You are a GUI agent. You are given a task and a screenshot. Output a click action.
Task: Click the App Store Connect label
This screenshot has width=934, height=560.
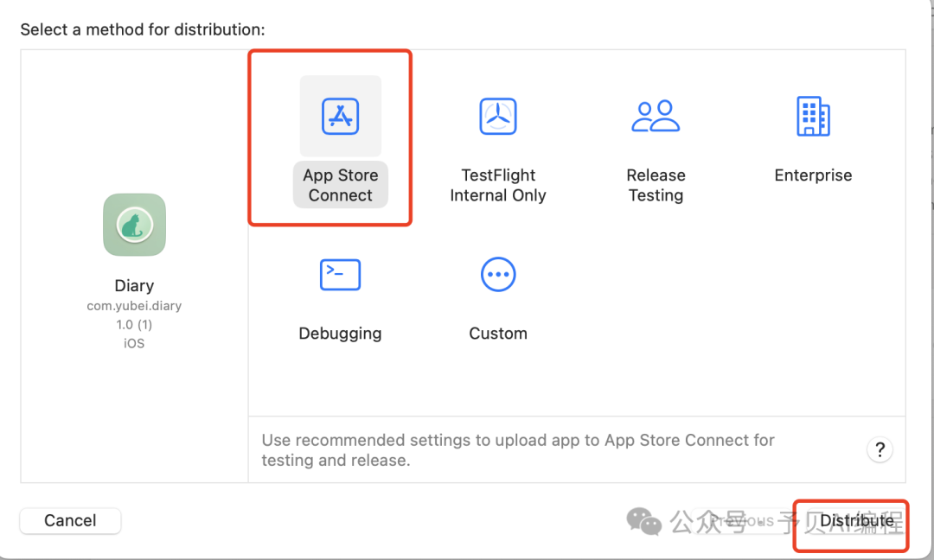(340, 185)
